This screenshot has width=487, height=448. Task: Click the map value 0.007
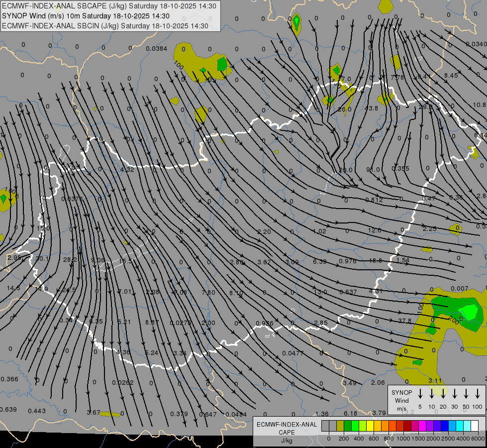tap(459, 289)
